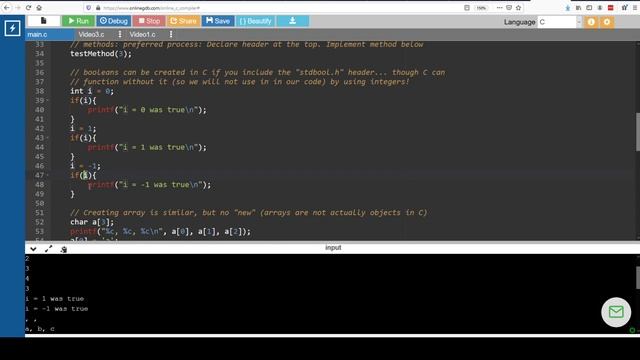Open the browser hamburger menu
The image size is (640, 360).
click(x=635, y=8)
